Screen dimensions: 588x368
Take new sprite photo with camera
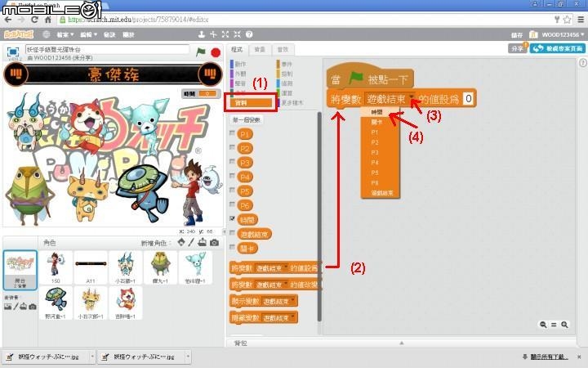point(215,243)
